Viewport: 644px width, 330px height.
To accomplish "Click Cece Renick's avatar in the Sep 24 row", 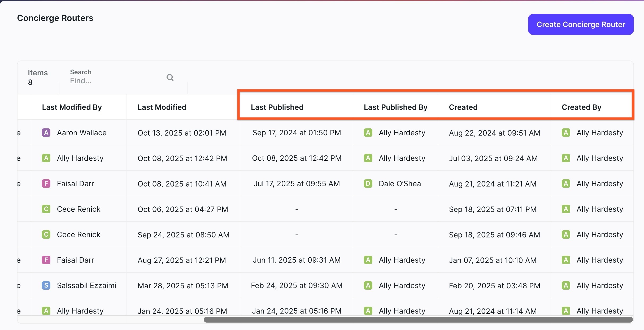I will coord(46,235).
